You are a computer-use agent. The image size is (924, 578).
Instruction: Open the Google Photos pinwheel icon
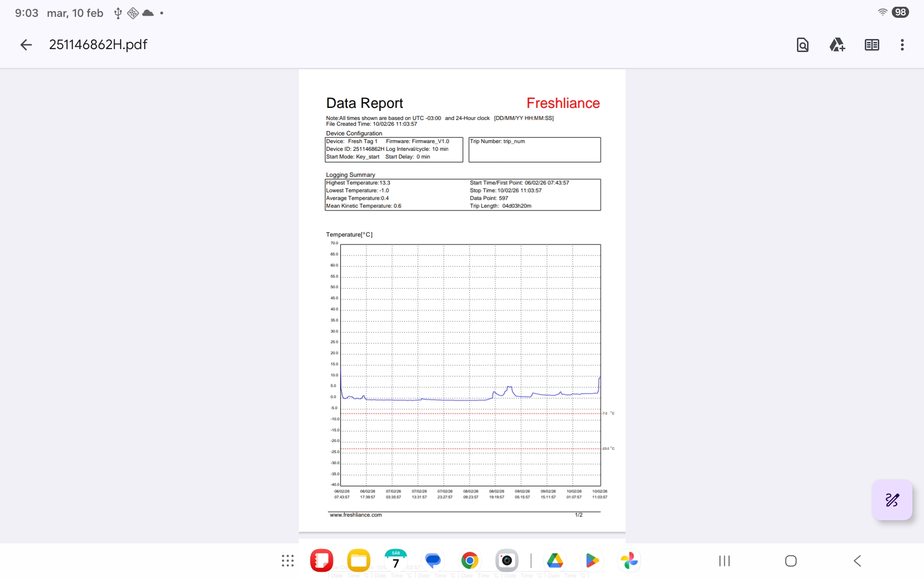tap(629, 561)
